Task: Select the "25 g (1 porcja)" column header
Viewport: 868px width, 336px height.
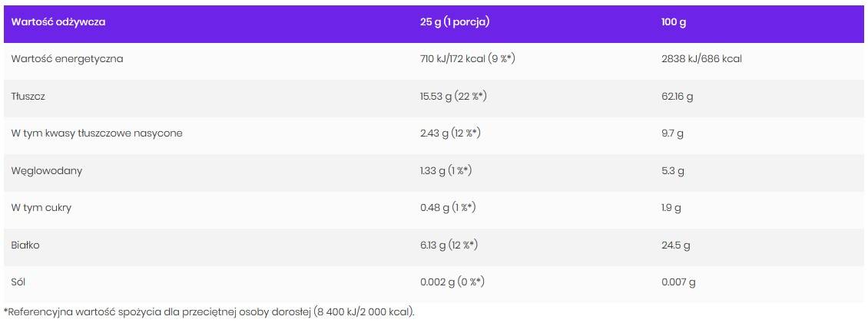Action: coord(455,22)
